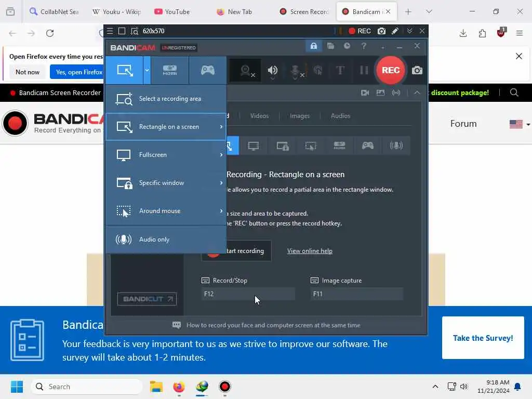Click the lock icon in Bandicam title bar
The image size is (532, 399).
(313, 46)
